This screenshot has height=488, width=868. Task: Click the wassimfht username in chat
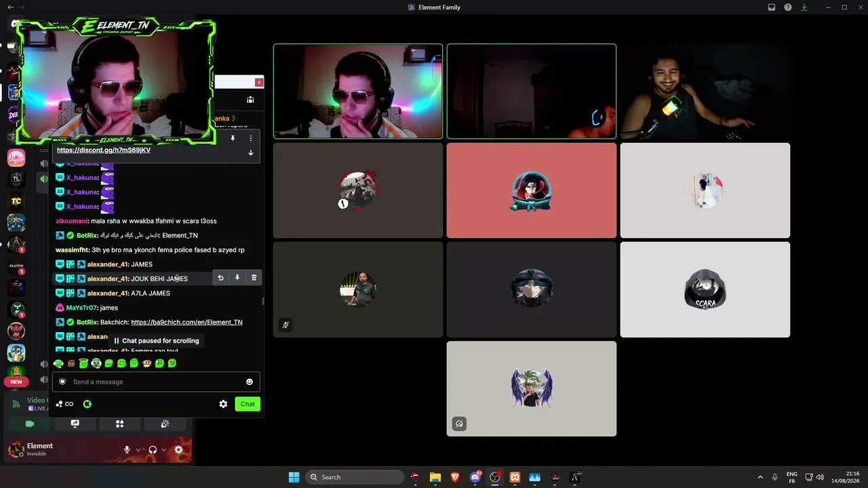click(x=73, y=250)
